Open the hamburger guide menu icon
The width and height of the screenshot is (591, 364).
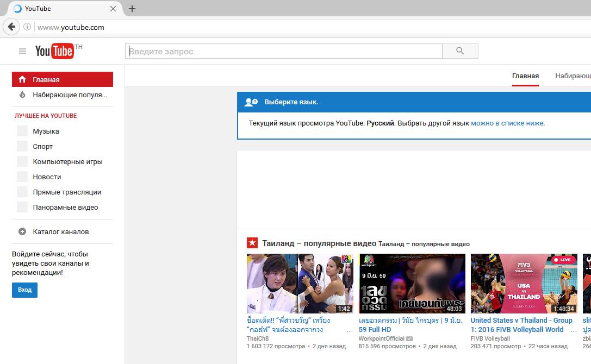click(22, 51)
